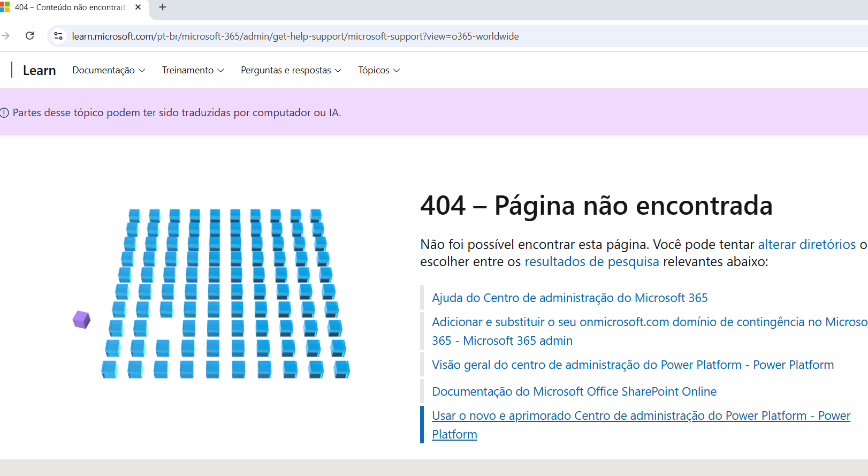This screenshot has width=868, height=476.
Task: Expand the Perguntas e respostas menu
Action: 291,70
